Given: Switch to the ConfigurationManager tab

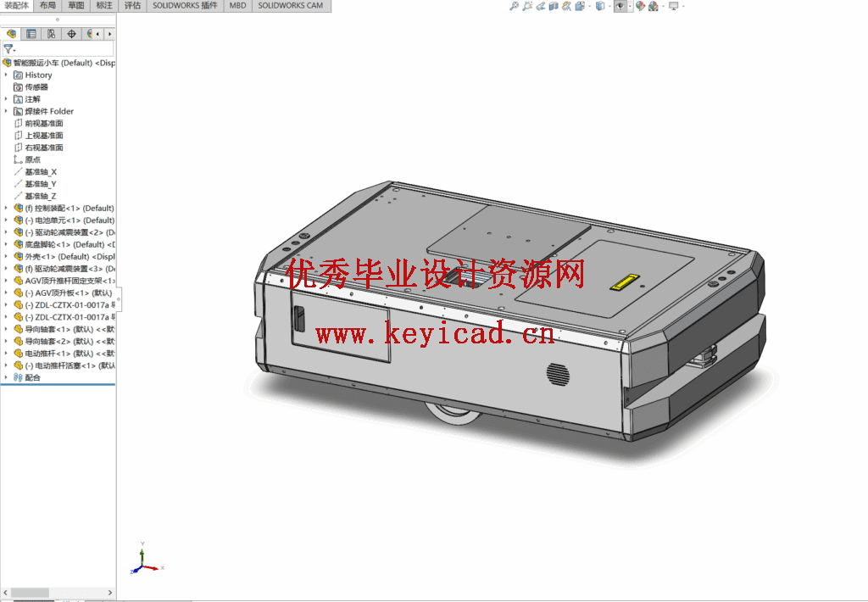Looking at the screenshot, I should pyautogui.click(x=52, y=34).
